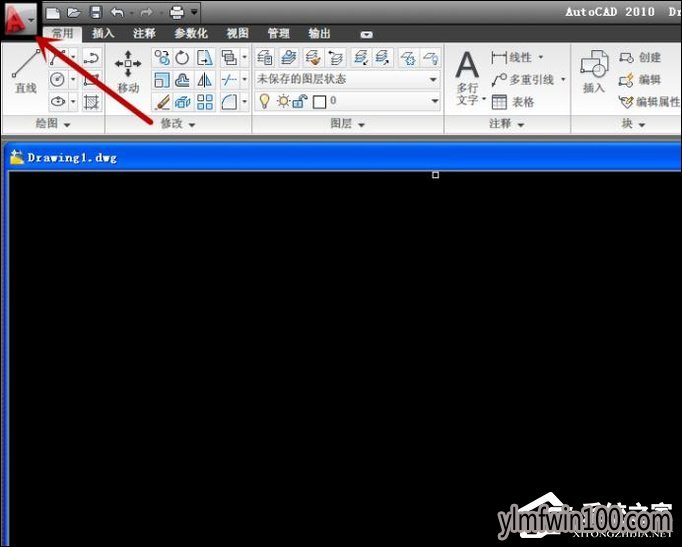Expand the Modify (修改) panel
Screen dimensions: 682x547
tap(178, 124)
